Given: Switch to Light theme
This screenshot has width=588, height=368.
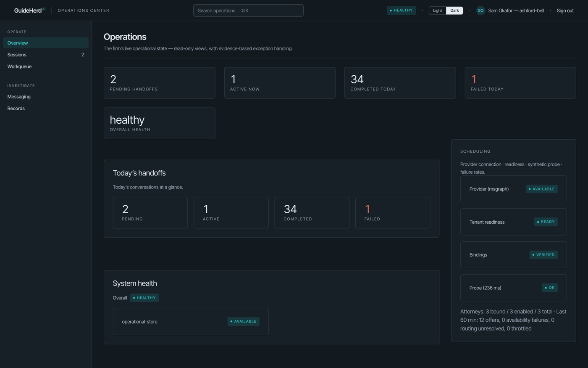Looking at the screenshot, I should pyautogui.click(x=437, y=11).
